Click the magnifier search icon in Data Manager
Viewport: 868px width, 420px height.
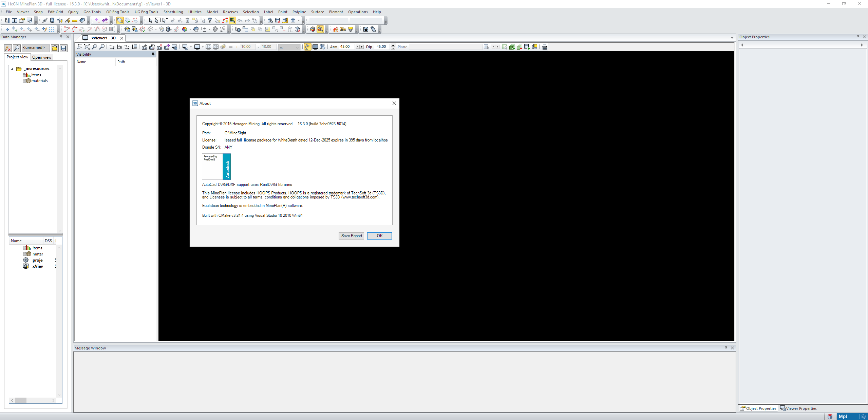(x=17, y=48)
